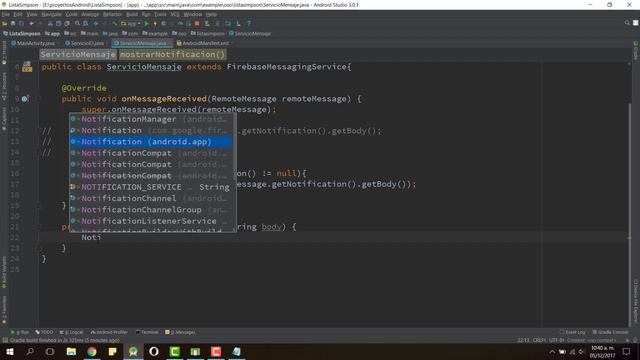Show hidden system tray icons
640x360 pixels.
point(552,351)
